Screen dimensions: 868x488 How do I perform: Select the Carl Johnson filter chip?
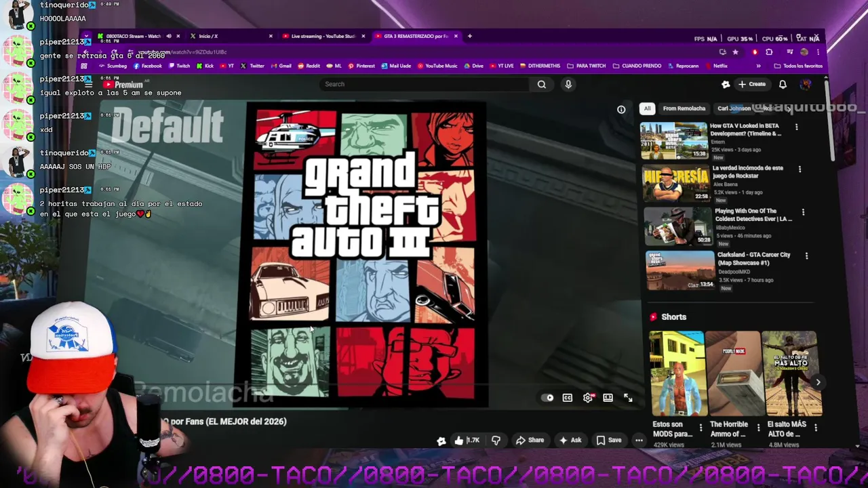734,108
